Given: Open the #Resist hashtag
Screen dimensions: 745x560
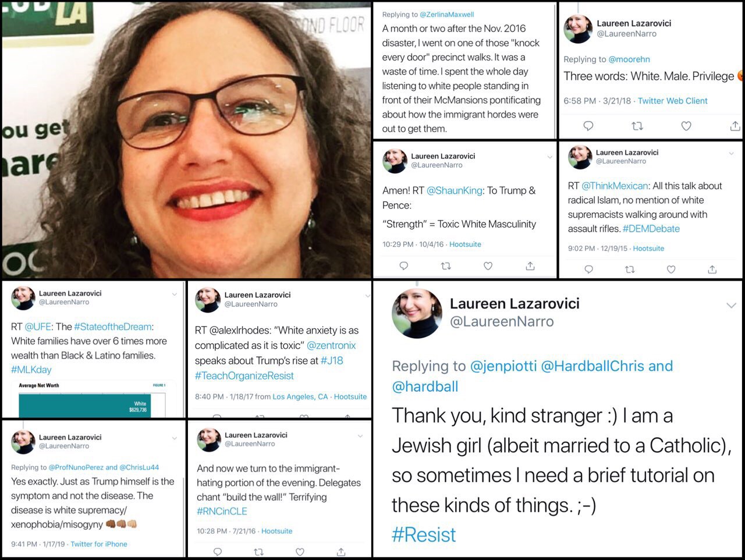Looking at the screenshot, I should tap(424, 535).
